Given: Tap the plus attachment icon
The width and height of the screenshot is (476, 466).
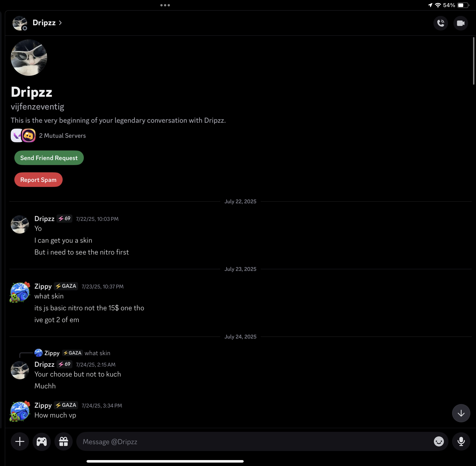Looking at the screenshot, I should point(20,441).
